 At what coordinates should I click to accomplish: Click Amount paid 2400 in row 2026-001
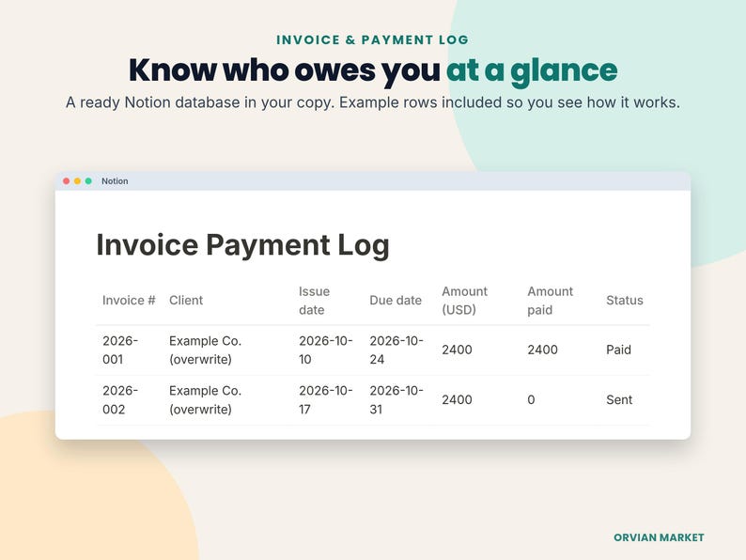point(542,350)
